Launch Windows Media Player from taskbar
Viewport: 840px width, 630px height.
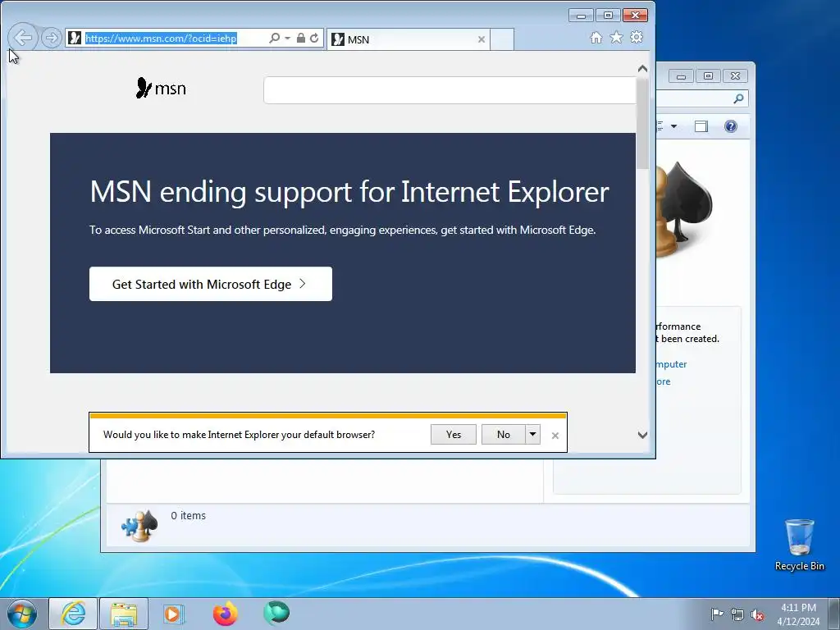click(x=174, y=614)
